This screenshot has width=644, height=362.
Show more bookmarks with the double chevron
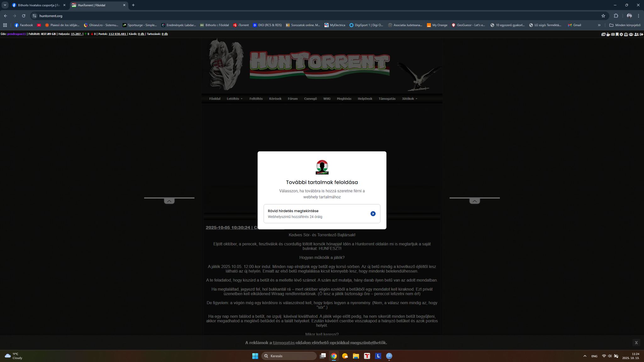coord(599,25)
